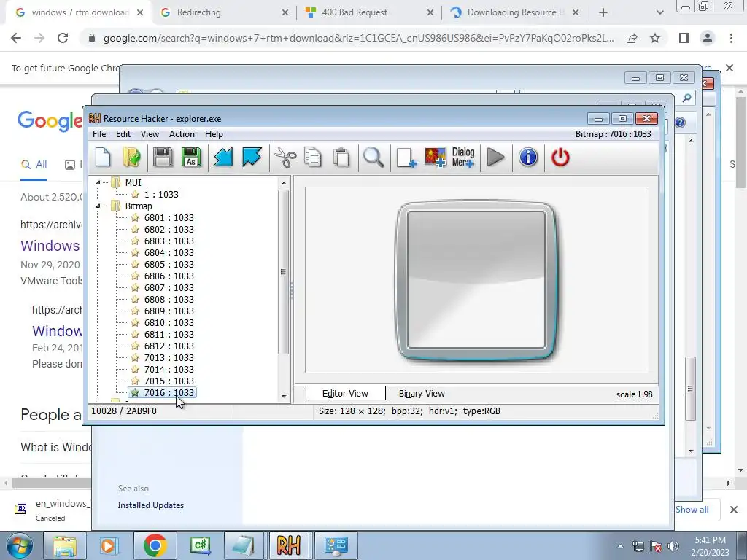
Task: Select the MUI 1 : 1033 resource
Action: click(161, 195)
